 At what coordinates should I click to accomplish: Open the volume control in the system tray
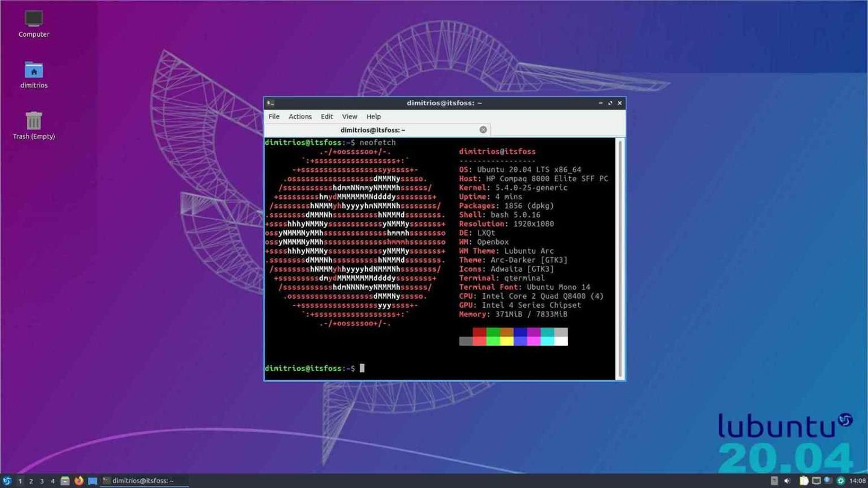787,480
